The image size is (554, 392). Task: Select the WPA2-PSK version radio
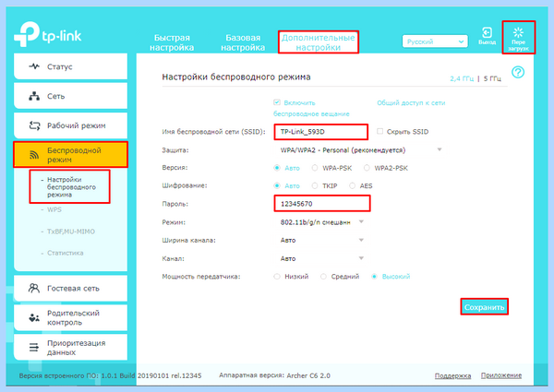[367, 168]
